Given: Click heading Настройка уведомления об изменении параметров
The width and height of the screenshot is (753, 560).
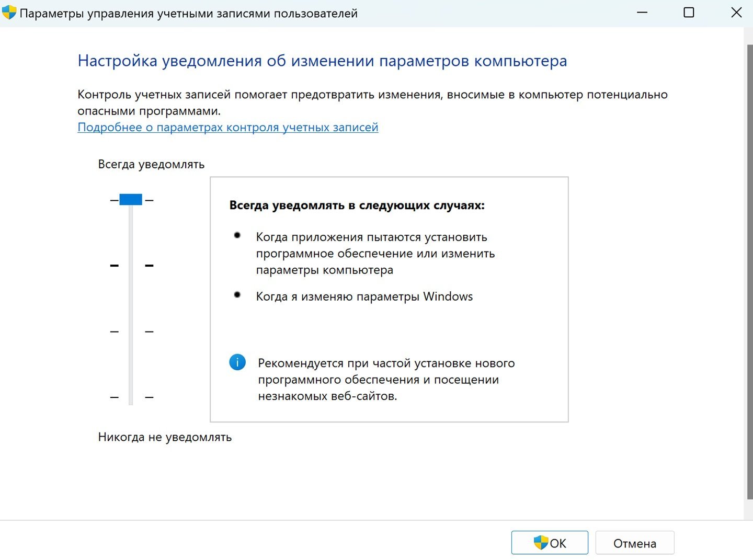Looking at the screenshot, I should pyautogui.click(x=322, y=61).
